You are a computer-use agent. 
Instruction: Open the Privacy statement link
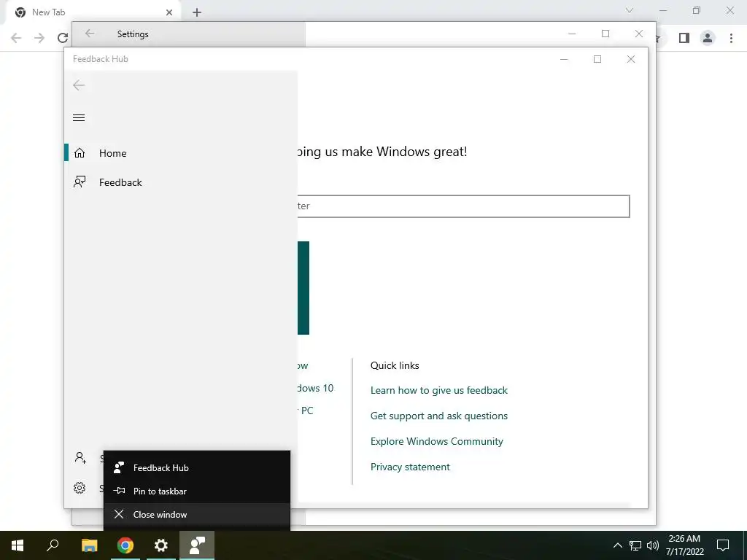point(410,467)
